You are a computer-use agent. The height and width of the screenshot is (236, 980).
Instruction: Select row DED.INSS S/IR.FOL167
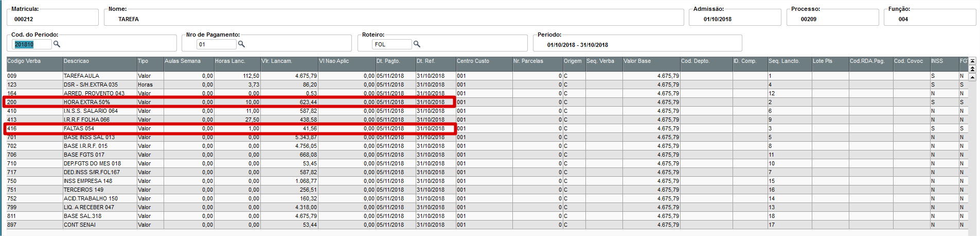click(x=487, y=172)
